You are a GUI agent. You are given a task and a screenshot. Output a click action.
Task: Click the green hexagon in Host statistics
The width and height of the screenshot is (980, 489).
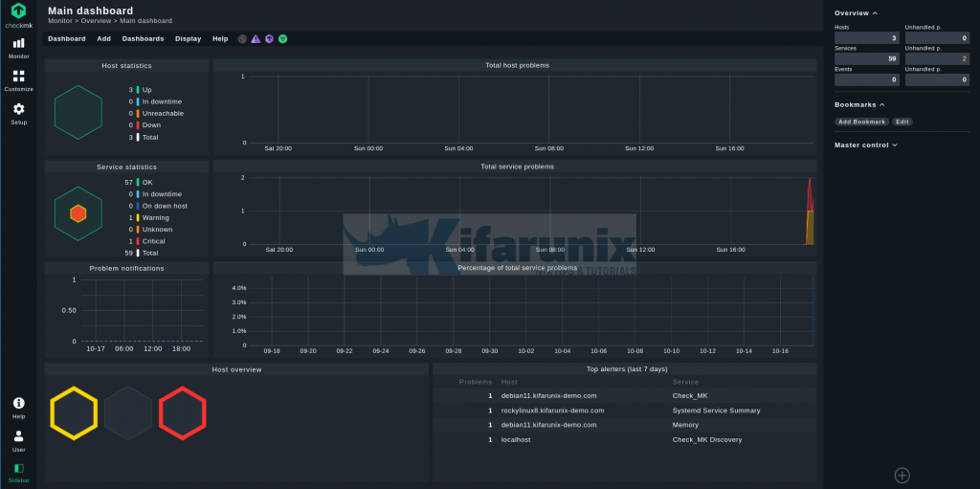[x=78, y=113]
